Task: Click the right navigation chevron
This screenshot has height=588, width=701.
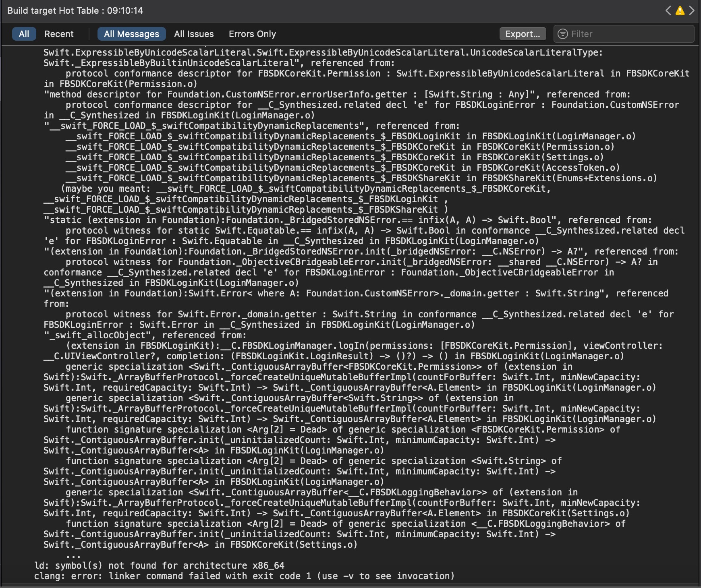Action: click(x=691, y=10)
